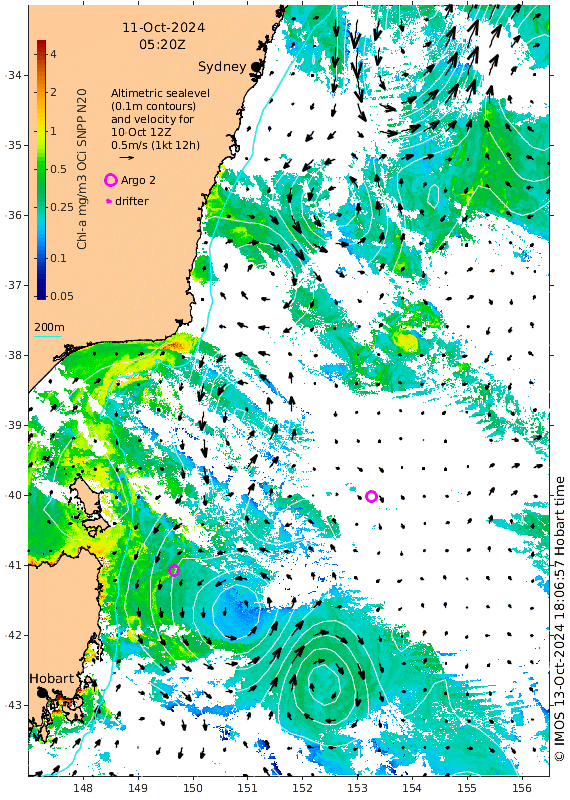This screenshot has height=800, width=570.
Task: Click the '0.5m/s (1kt 12h)' scale text
Action: (156, 145)
